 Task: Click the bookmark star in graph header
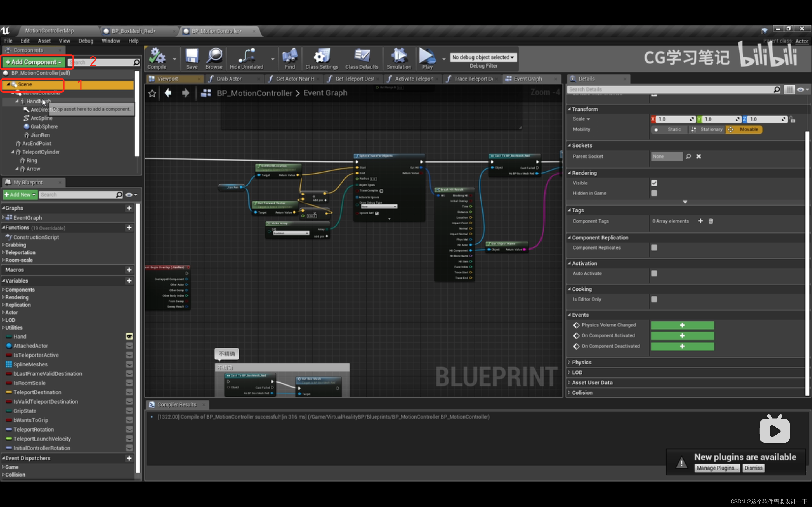(152, 93)
